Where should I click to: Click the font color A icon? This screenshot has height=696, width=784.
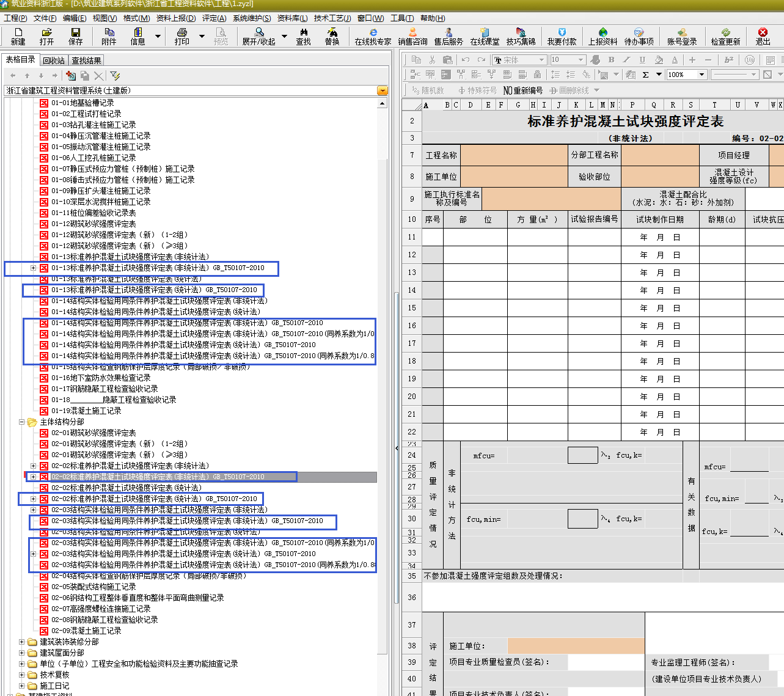(675, 60)
